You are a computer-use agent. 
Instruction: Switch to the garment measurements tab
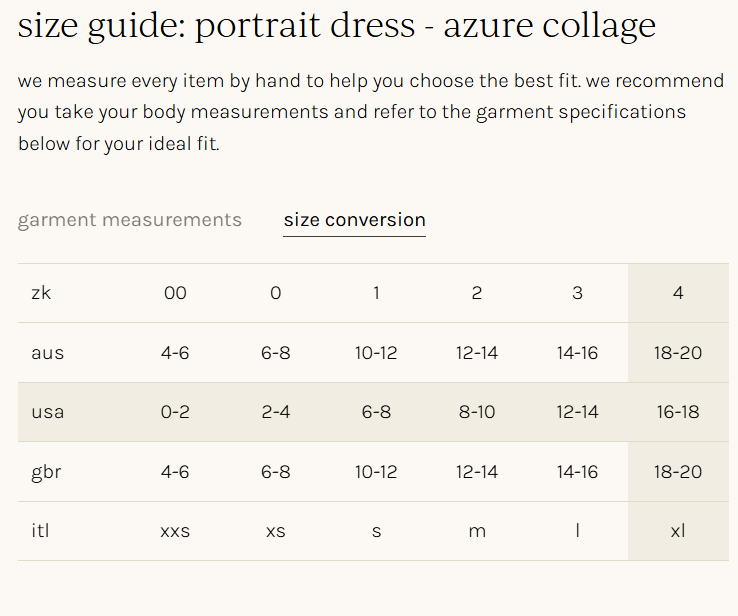[x=129, y=220]
